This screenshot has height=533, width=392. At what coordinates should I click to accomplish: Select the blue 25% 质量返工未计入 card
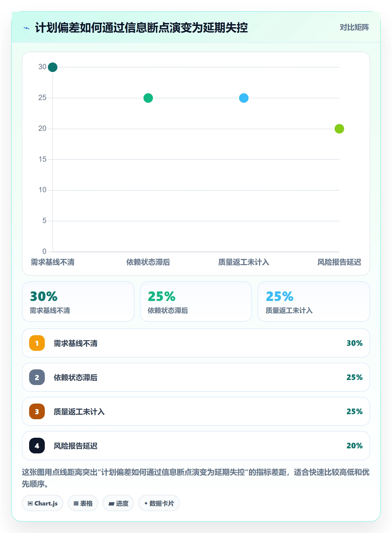tap(314, 302)
